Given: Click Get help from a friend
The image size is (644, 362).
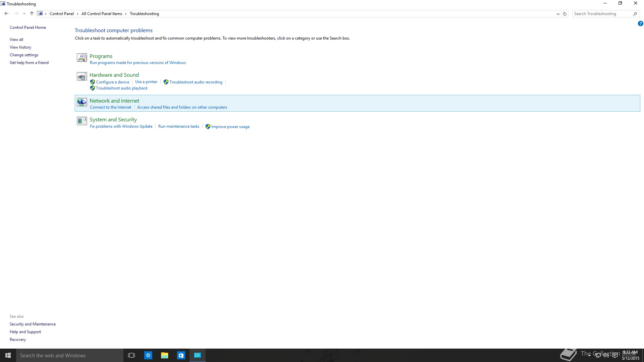Looking at the screenshot, I should [29, 63].
